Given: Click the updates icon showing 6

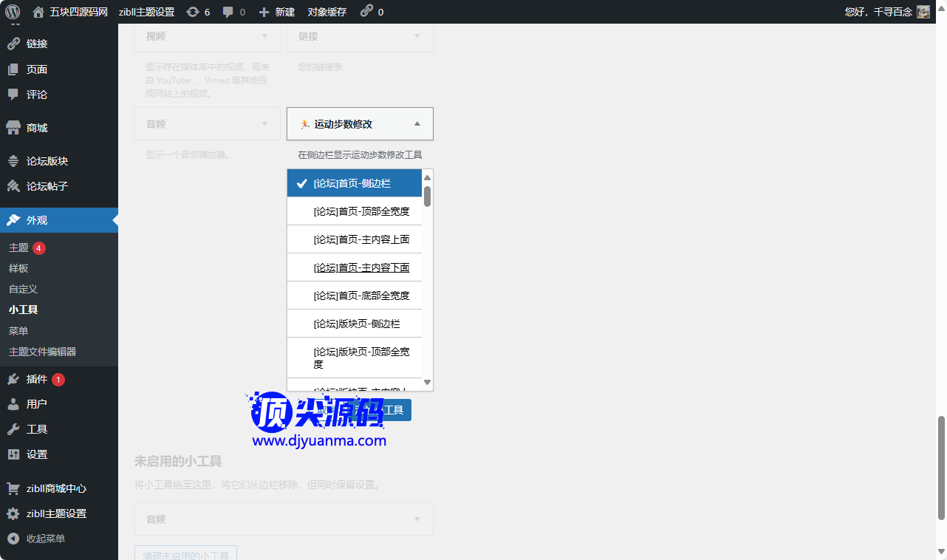Looking at the screenshot, I should point(193,12).
